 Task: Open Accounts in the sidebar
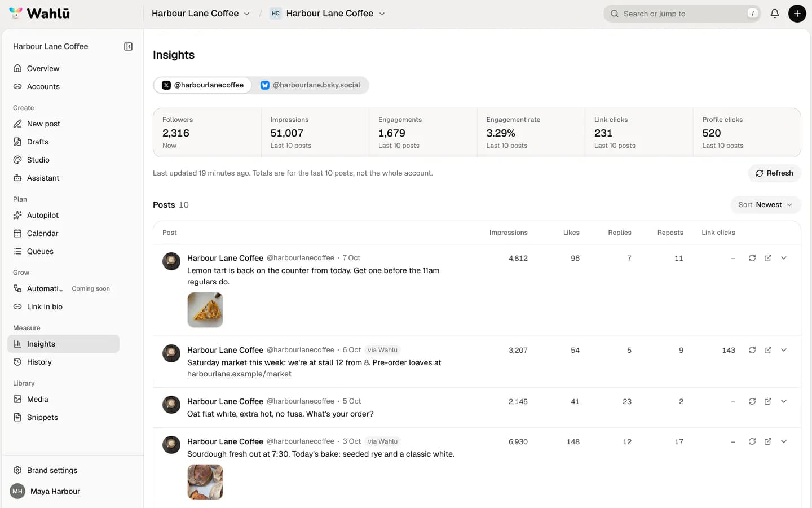[x=63, y=86]
